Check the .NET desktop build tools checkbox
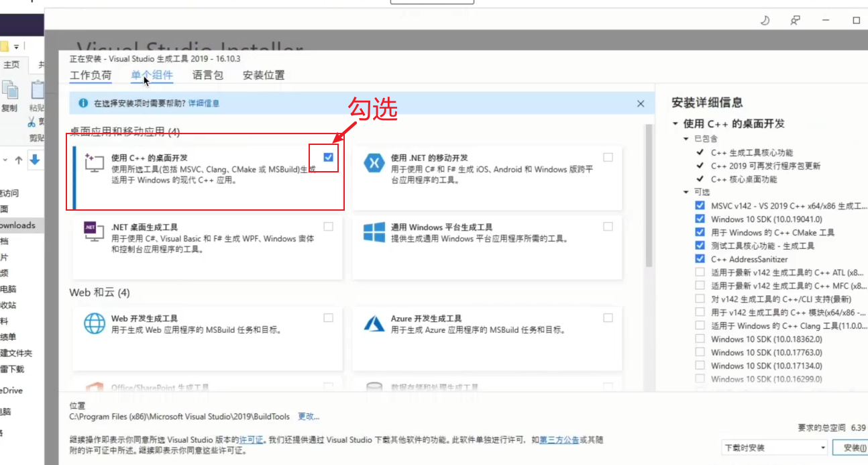This screenshot has height=465, width=868. (328, 227)
